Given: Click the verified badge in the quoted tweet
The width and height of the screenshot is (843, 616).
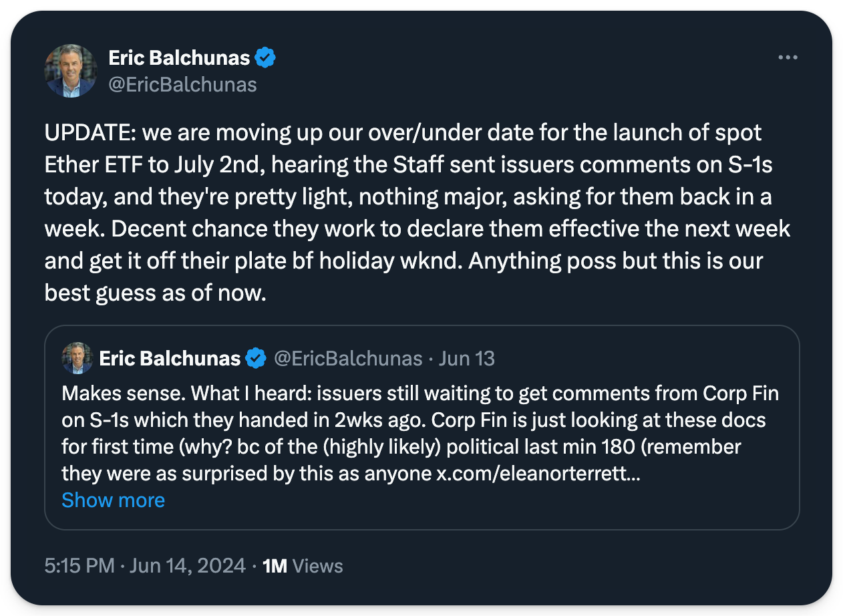Looking at the screenshot, I should 255,359.
